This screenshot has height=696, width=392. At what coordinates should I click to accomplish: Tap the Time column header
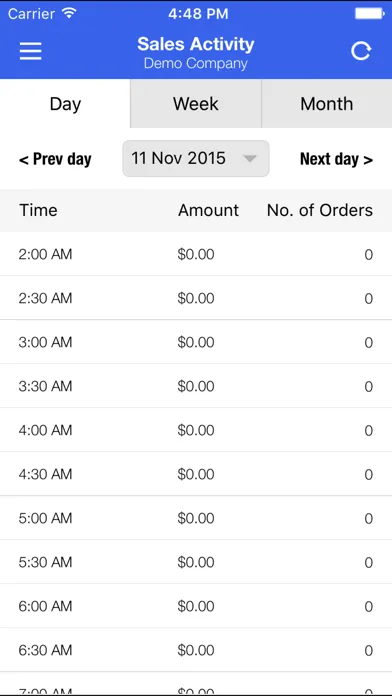[38, 210]
